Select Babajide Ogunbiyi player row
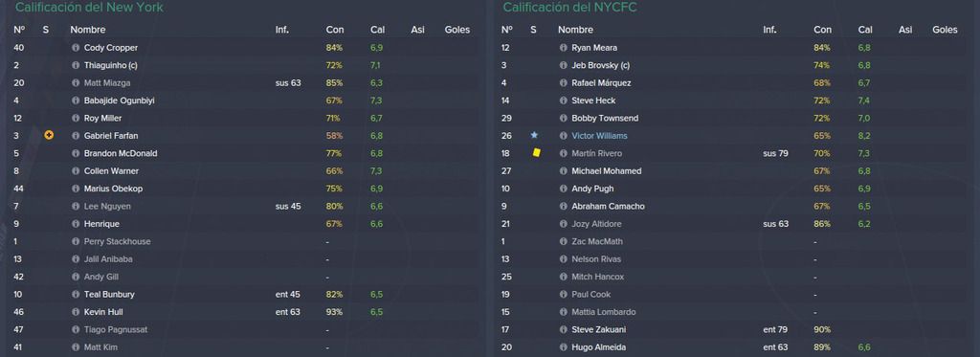 (243, 100)
